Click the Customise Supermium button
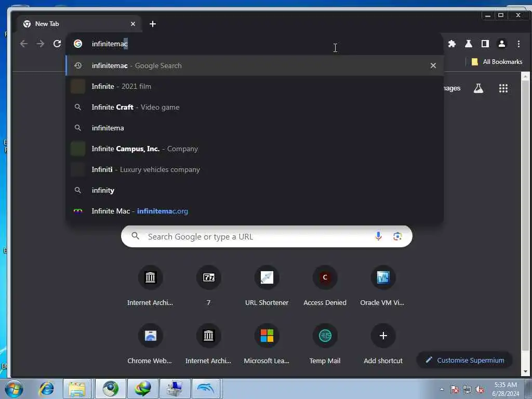This screenshot has width=532, height=399. click(x=464, y=360)
